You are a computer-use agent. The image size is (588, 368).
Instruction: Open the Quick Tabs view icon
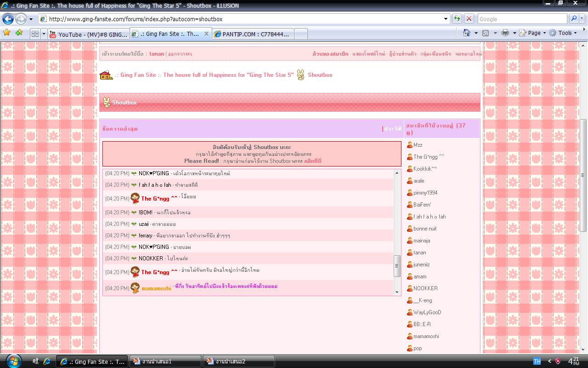pyautogui.click(x=35, y=34)
